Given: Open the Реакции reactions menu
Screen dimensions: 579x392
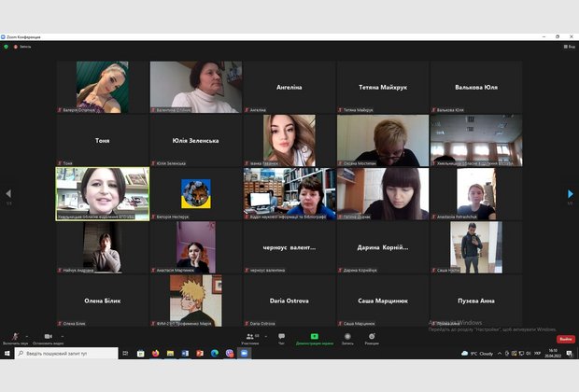Looking at the screenshot, I should click(x=372, y=338).
